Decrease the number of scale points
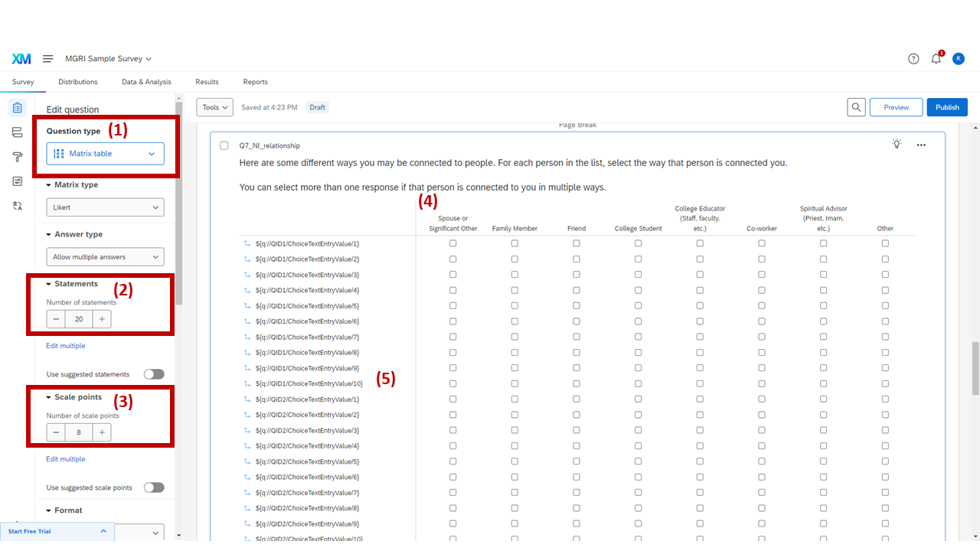 (x=55, y=432)
